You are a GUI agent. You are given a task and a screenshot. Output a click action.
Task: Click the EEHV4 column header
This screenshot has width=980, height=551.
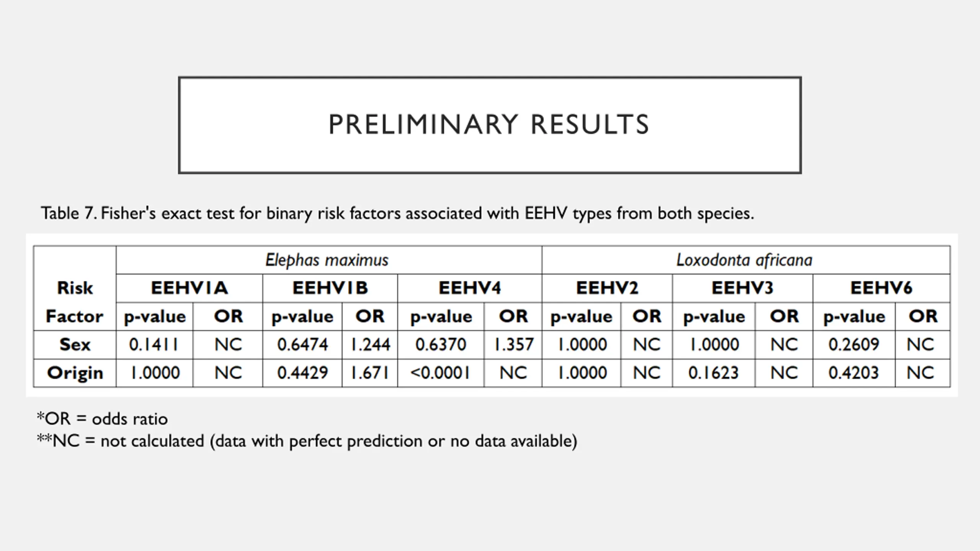click(x=470, y=288)
